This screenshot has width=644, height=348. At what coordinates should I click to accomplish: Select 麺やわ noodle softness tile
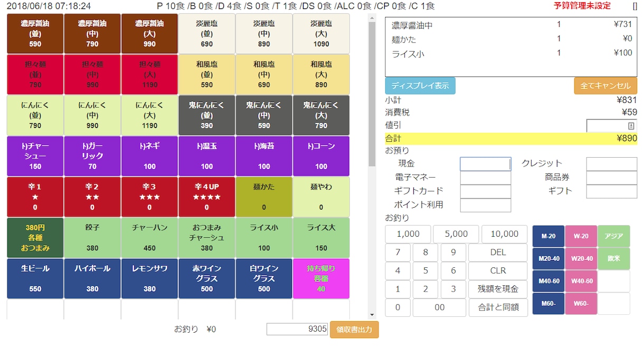[x=321, y=197]
